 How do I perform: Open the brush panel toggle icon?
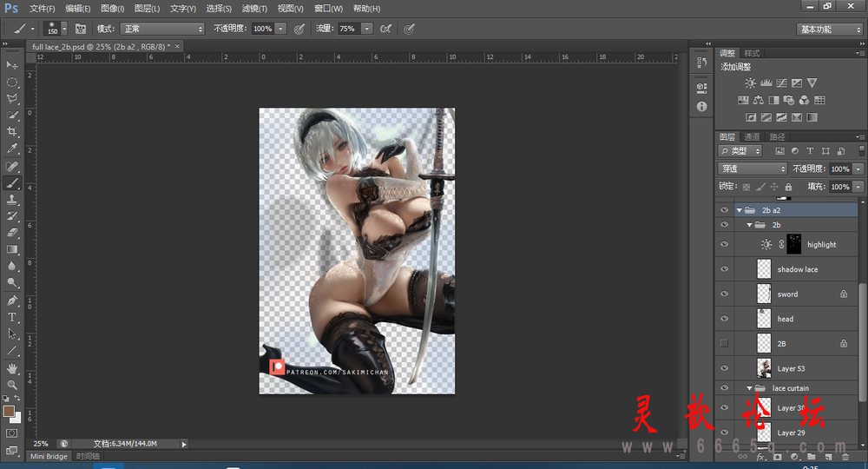80,29
